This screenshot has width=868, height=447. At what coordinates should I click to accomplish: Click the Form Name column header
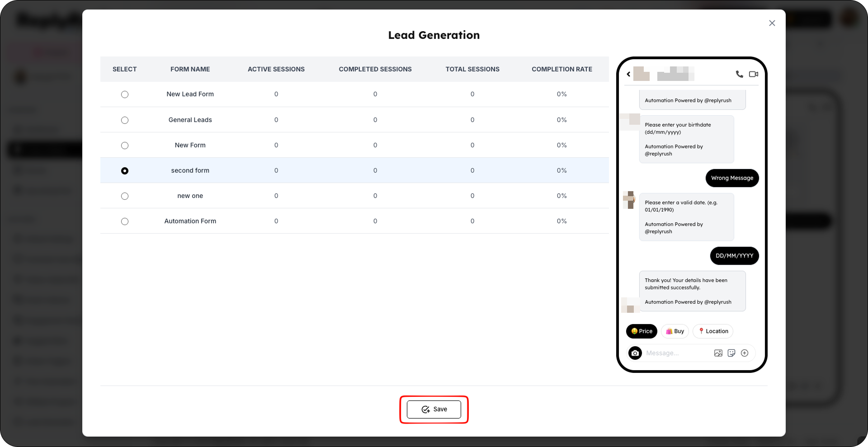click(190, 69)
